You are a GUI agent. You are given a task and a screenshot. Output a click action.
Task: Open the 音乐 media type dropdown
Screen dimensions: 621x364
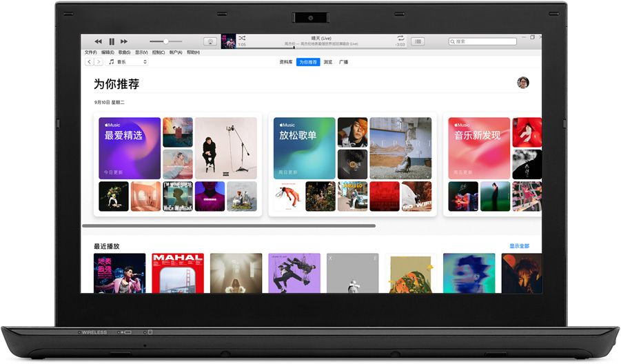coord(127,62)
